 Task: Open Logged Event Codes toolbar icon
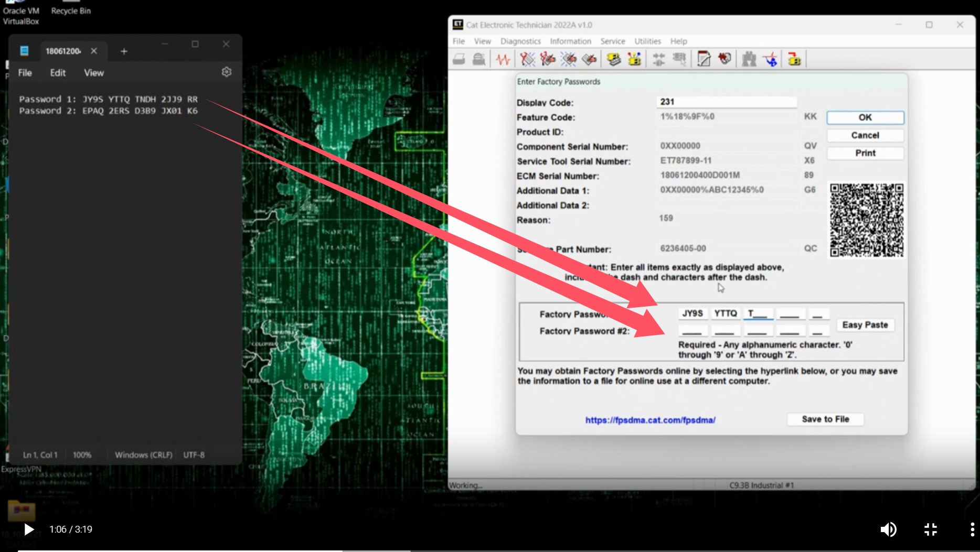tap(589, 59)
